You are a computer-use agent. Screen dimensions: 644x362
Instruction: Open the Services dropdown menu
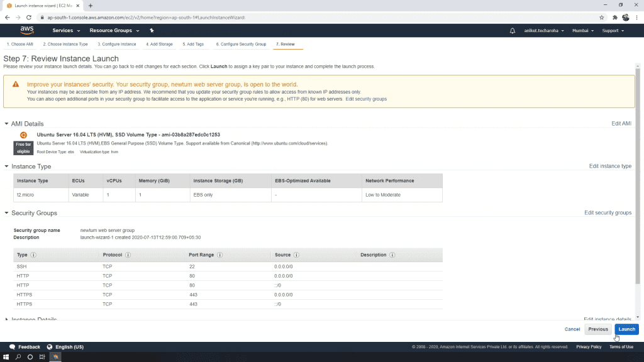(x=66, y=30)
